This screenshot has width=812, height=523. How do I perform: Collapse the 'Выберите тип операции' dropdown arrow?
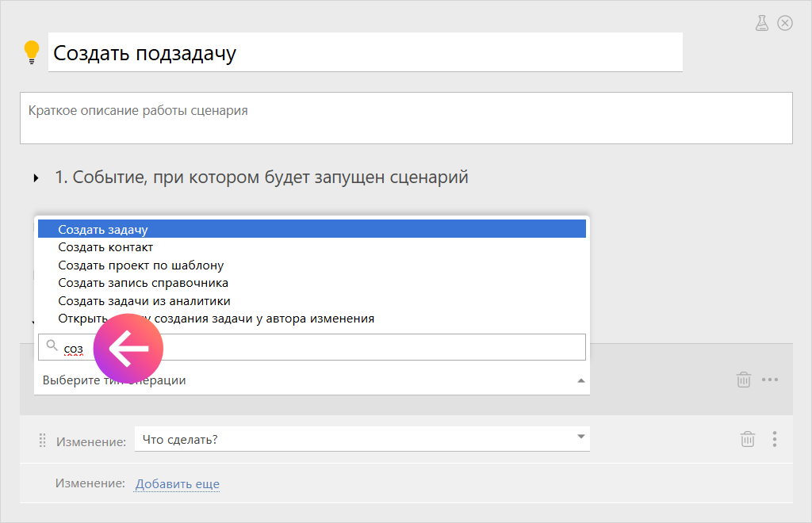pyautogui.click(x=580, y=381)
